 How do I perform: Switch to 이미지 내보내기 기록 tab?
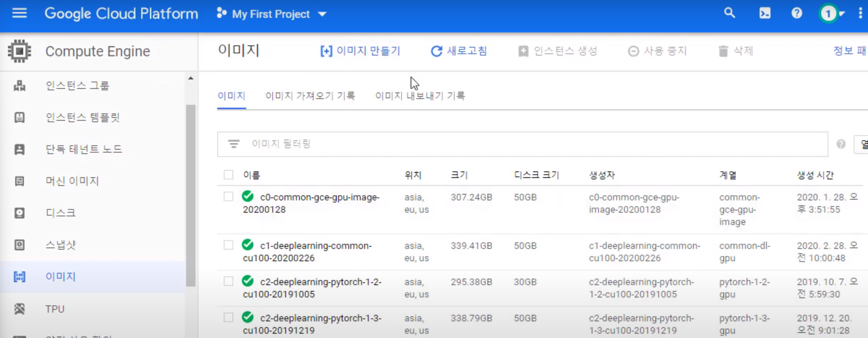[x=420, y=96]
